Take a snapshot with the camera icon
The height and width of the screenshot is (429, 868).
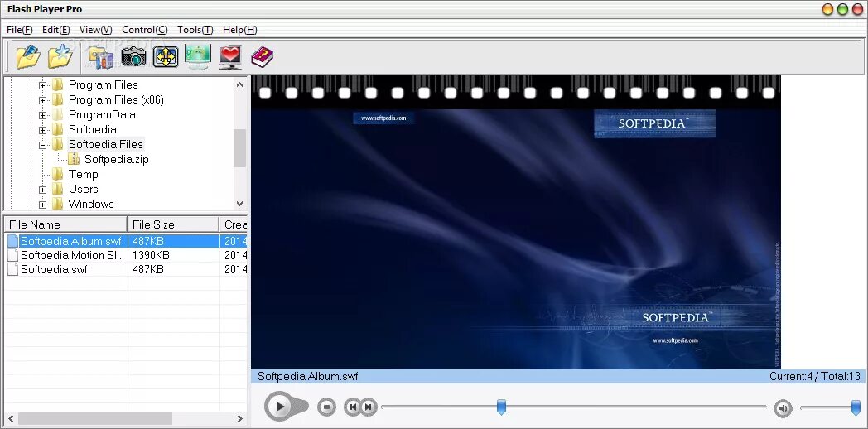pyautogui.click(x=133, y=56)
